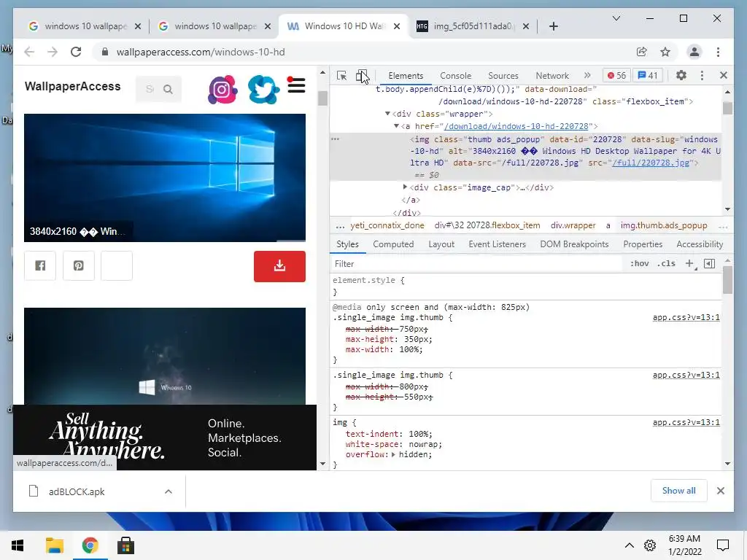Activate the inspect element picker icon
747x560 pixels.
coord(341,76)
